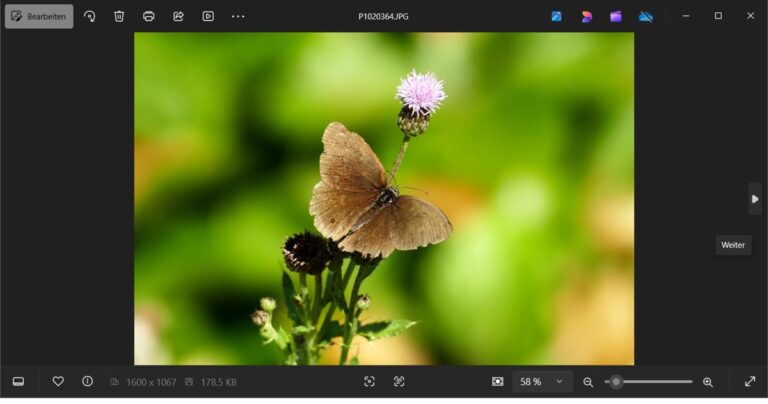Print the photo using printer icon
The image size is (768, 404).
pos(148,16)
